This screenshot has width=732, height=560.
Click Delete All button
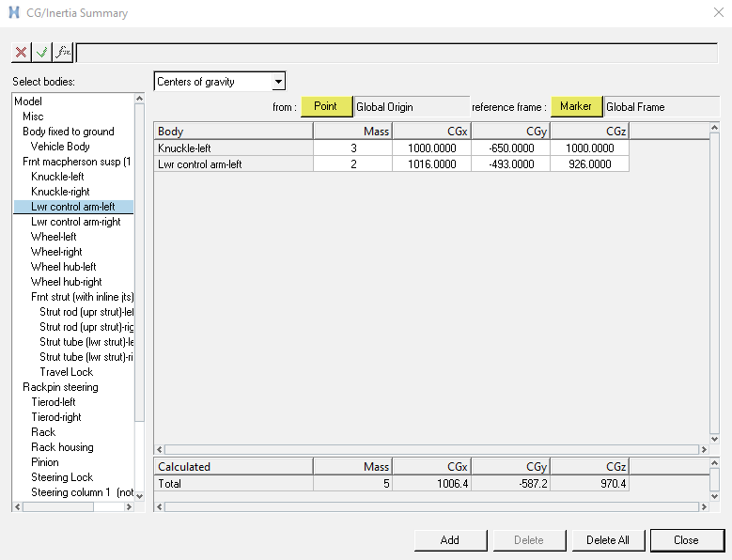pyautogui.click(x=607, y=540)
